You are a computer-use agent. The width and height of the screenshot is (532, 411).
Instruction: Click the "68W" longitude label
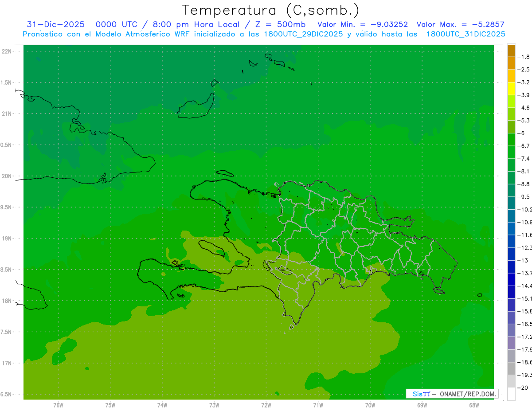tap(473, 405)
